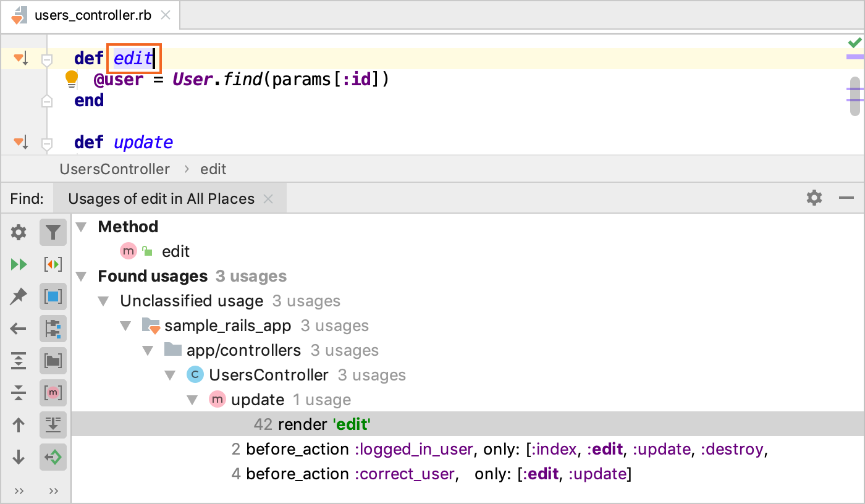Toggle group by directory structure

click(x=53, y=361)
